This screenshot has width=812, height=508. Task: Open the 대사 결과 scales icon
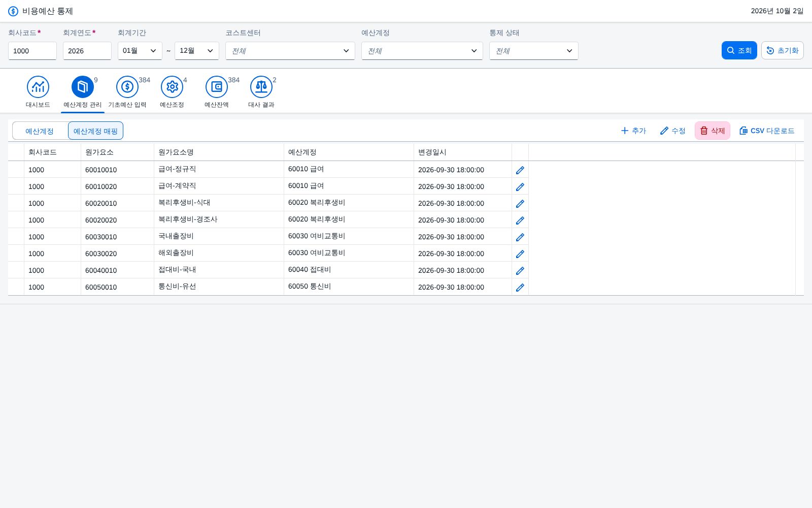(261, 87)
